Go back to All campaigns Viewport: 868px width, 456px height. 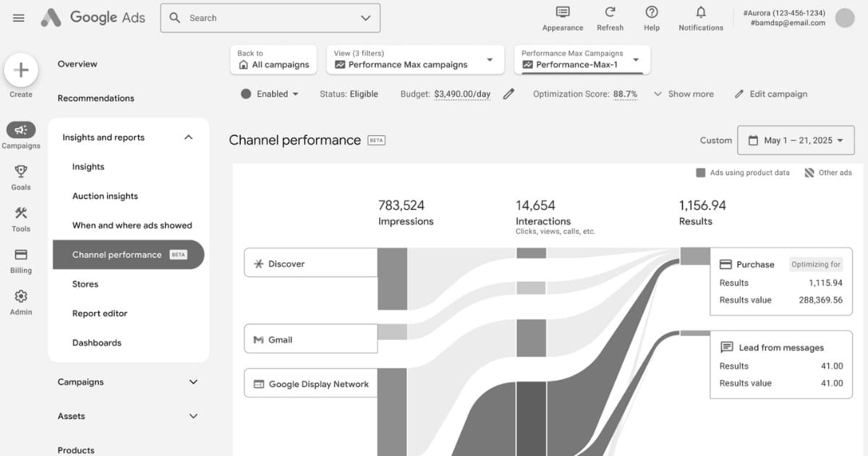click(x=275, y=59)
